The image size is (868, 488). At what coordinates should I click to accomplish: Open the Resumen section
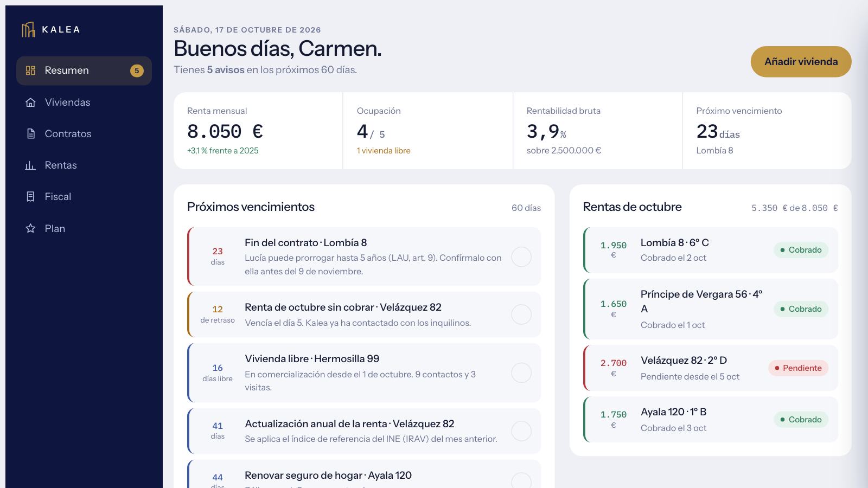(x=84, y=70)
